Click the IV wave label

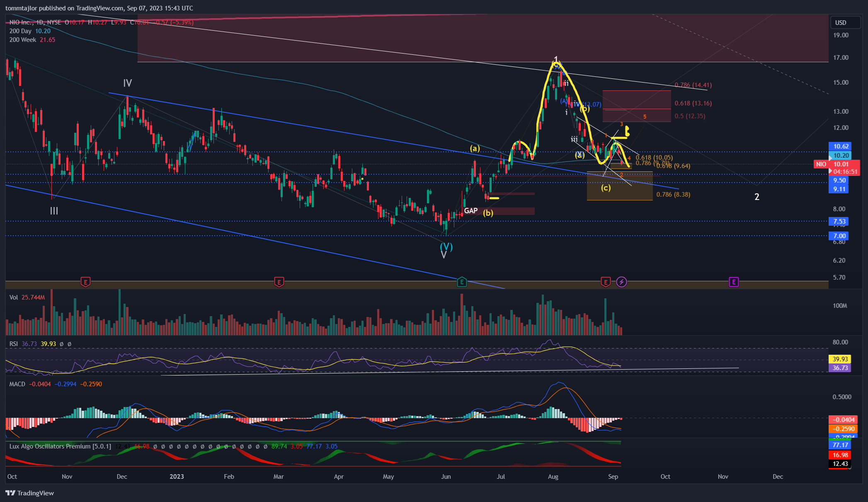tap(127, 83)
